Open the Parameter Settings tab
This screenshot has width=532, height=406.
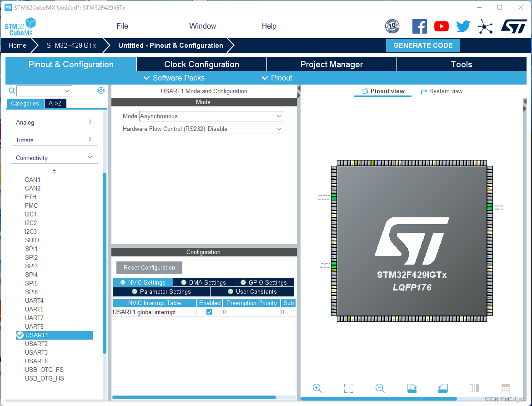coord(161,292)
